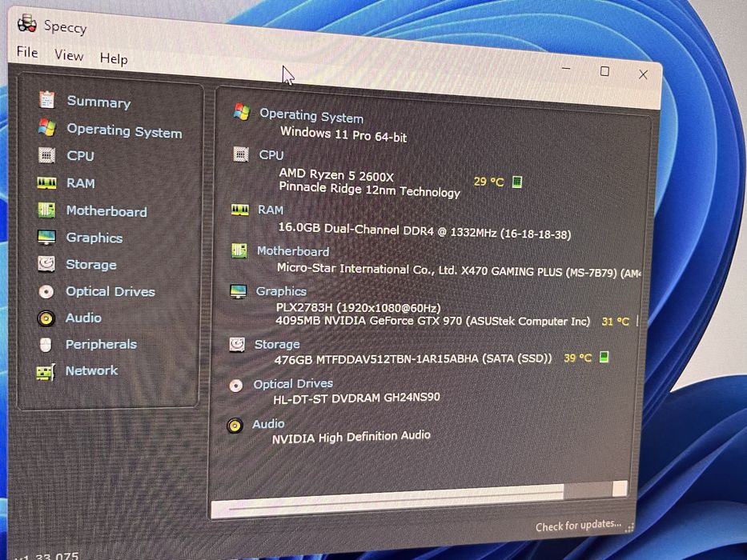This screenshot has width=747, height=560.
Task: Select Motherboard in the sidebar list
Action: [x=106, y=211]
